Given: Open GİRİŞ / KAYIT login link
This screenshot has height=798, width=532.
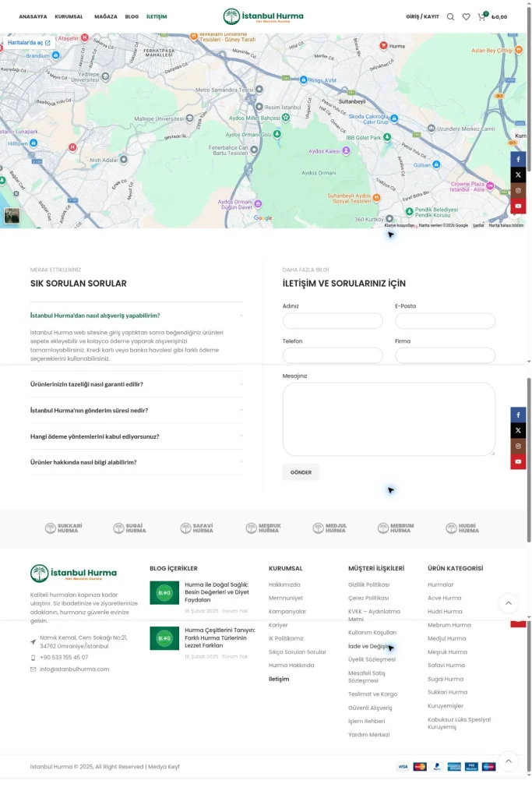Looking at the screenshot, I should pos(422,17).
